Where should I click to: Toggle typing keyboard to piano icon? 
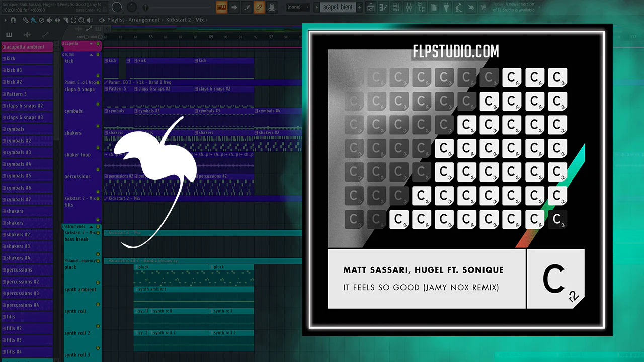point(222,7)
